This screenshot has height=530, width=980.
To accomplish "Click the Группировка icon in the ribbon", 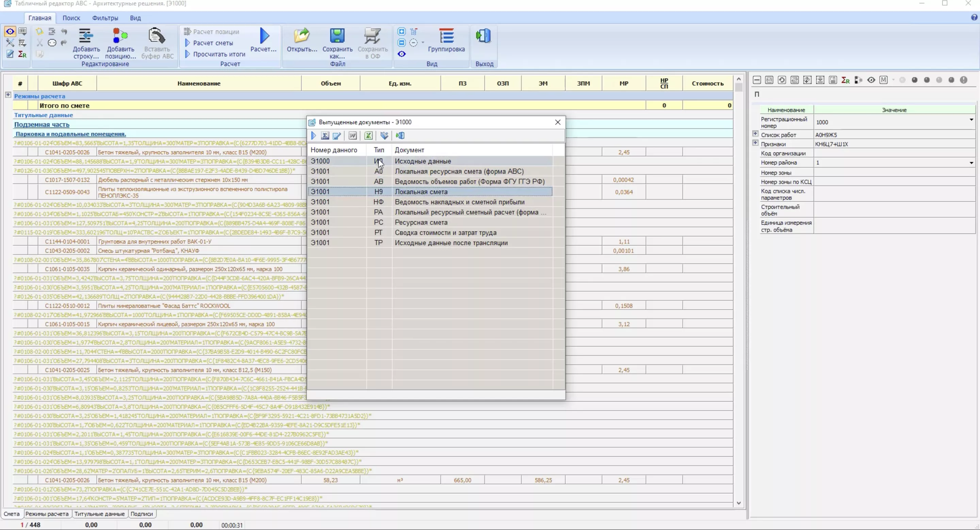I will click(x=446, y=36).
